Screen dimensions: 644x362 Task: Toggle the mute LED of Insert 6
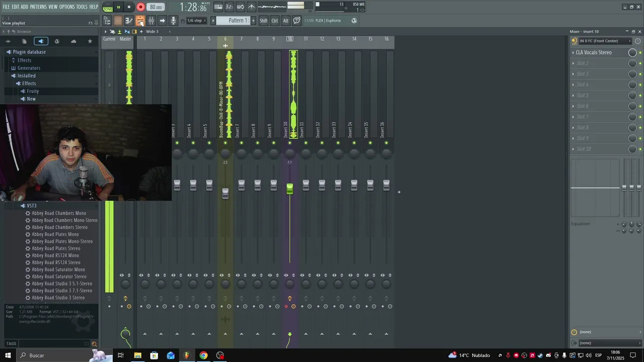click(225, 143)
